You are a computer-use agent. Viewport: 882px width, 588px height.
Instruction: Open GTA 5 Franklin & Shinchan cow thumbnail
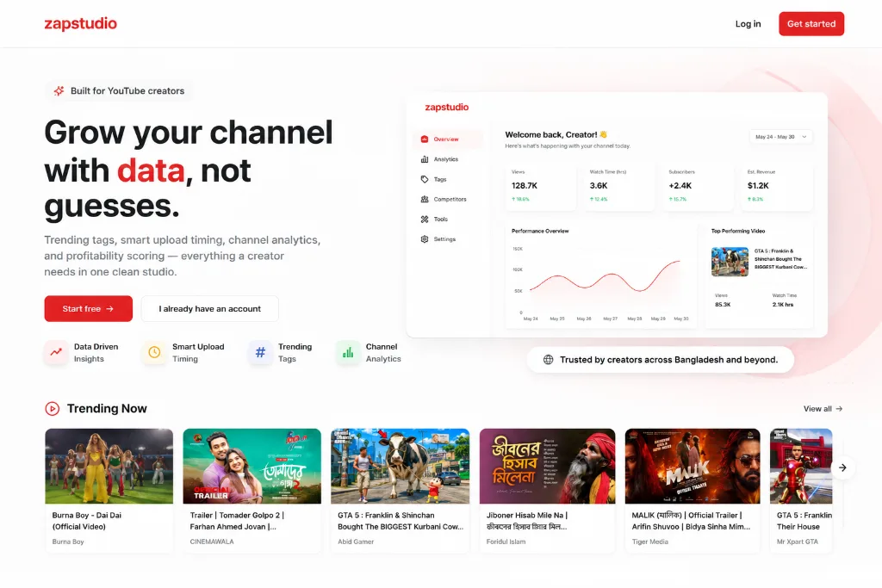click(x=400, y=466)
